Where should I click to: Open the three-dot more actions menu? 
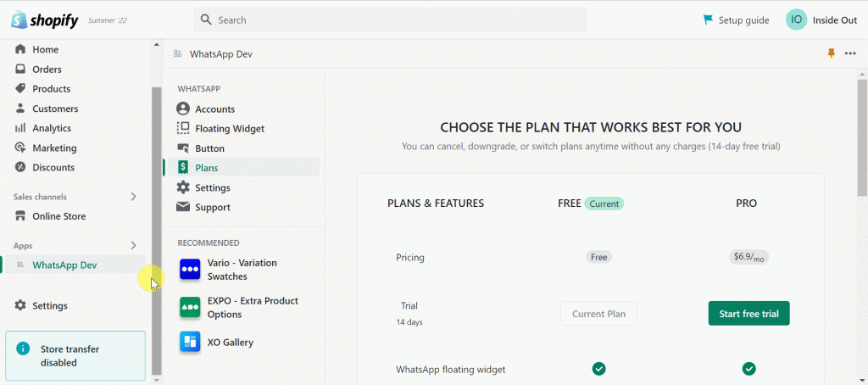[x=850, y=53]
